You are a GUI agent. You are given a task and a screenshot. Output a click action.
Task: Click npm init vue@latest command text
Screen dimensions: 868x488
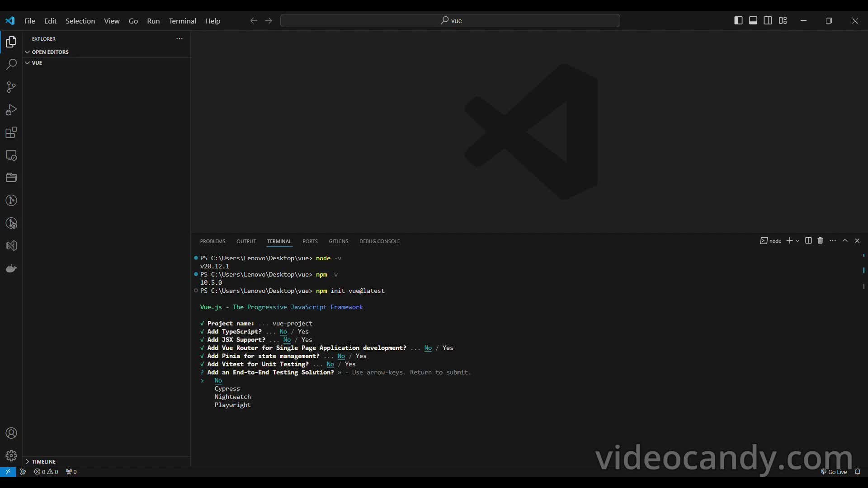350,291
